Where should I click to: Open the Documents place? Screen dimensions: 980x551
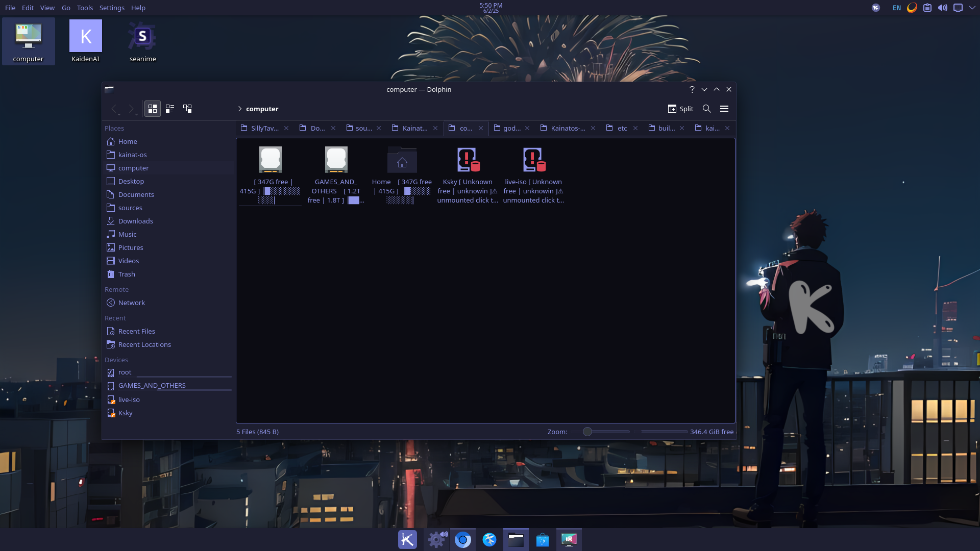pyautogui.click(x=168, y=194)
